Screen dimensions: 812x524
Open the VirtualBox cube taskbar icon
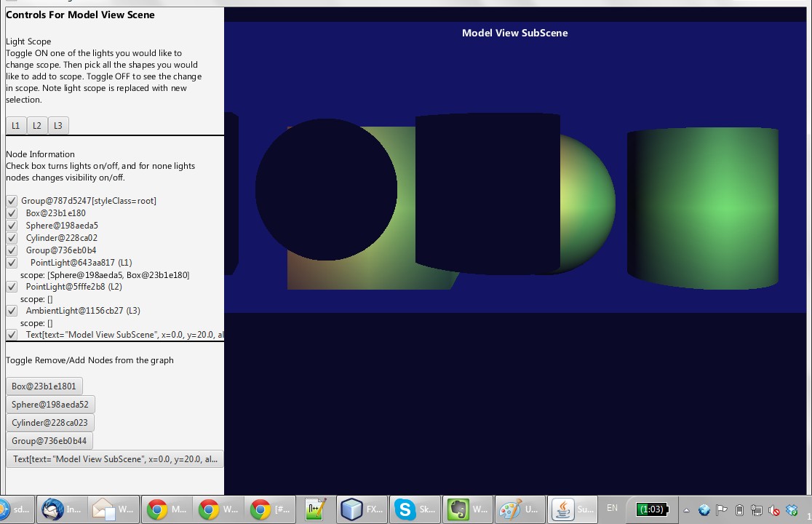364,509
